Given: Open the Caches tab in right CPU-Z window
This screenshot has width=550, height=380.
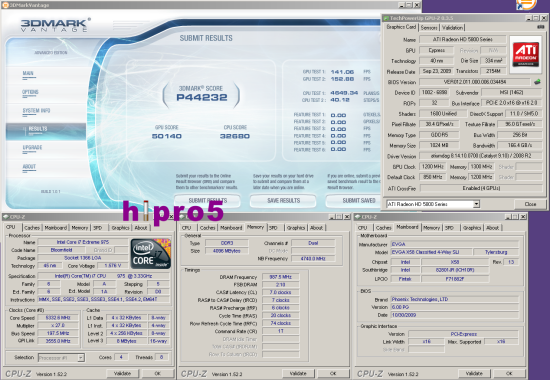Looking at the screenshot, I should point(383,228).
